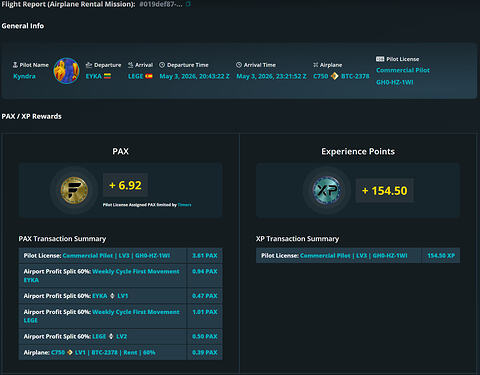Open airplane type C750 link in General Info
The image size is (480, 375).
click(x=321, y=76)
